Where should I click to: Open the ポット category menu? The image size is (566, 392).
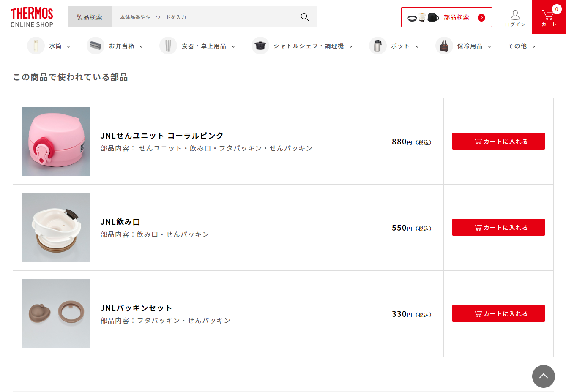click(x=400, y=46)
